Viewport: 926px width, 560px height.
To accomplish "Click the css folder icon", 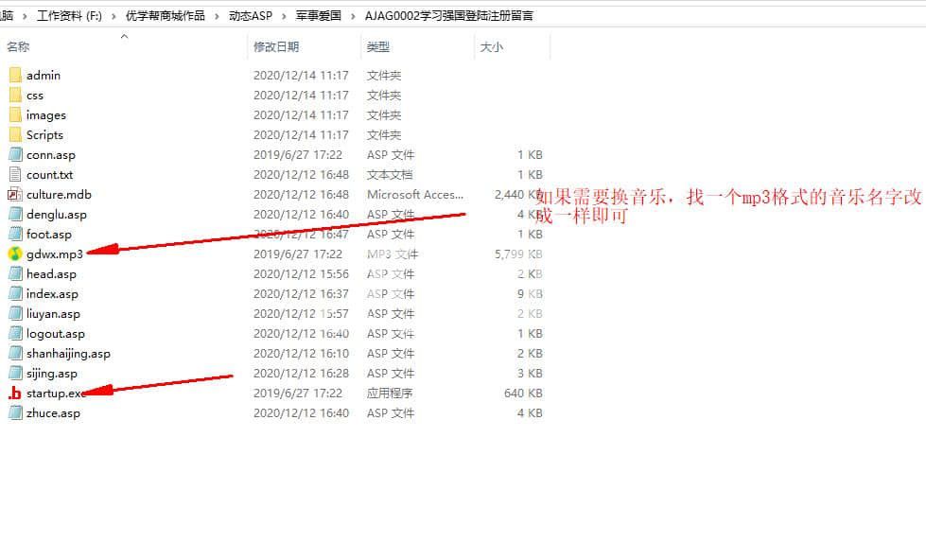I will (x=14, y=95).
